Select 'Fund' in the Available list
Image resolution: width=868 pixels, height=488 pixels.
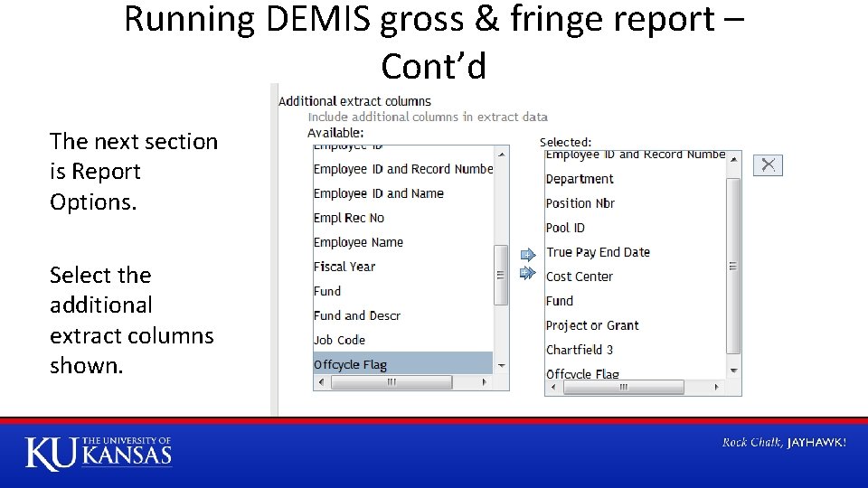tap(403, 291)
